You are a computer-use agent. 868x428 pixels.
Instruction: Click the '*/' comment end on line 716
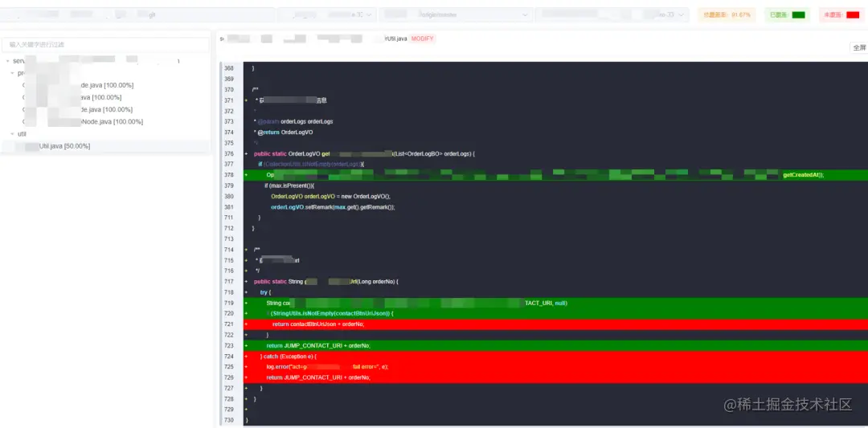(257, 271)
